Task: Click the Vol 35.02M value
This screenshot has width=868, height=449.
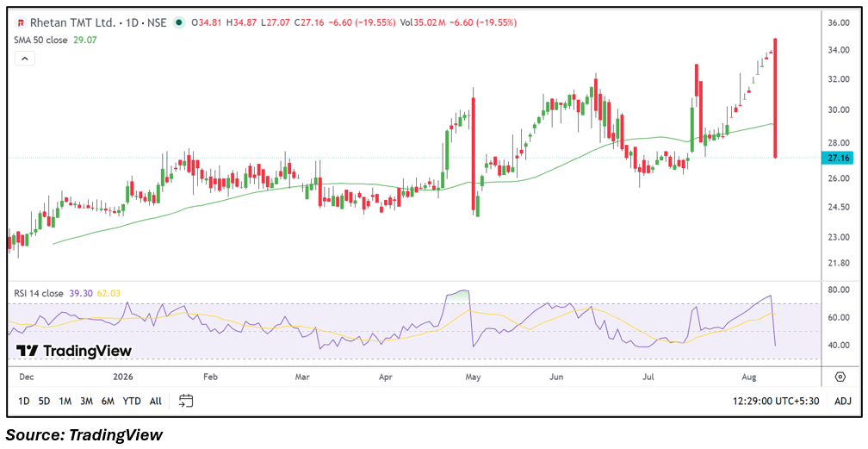Action: coord(431,22)
